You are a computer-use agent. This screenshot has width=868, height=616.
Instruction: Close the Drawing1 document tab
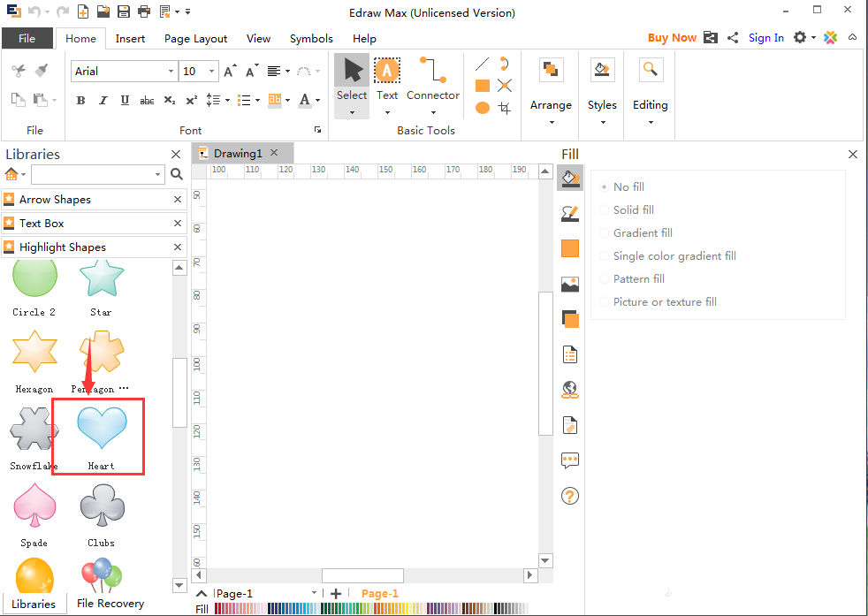[x=274, y=153]
